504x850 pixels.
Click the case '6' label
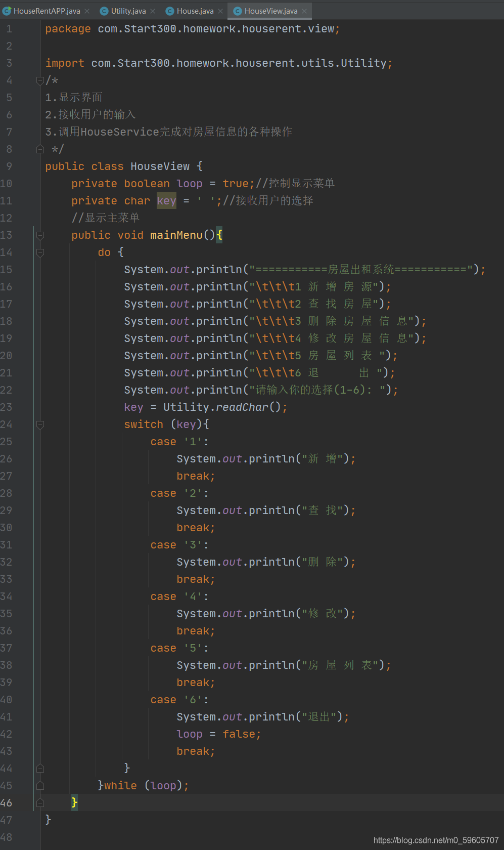point(179,700)
